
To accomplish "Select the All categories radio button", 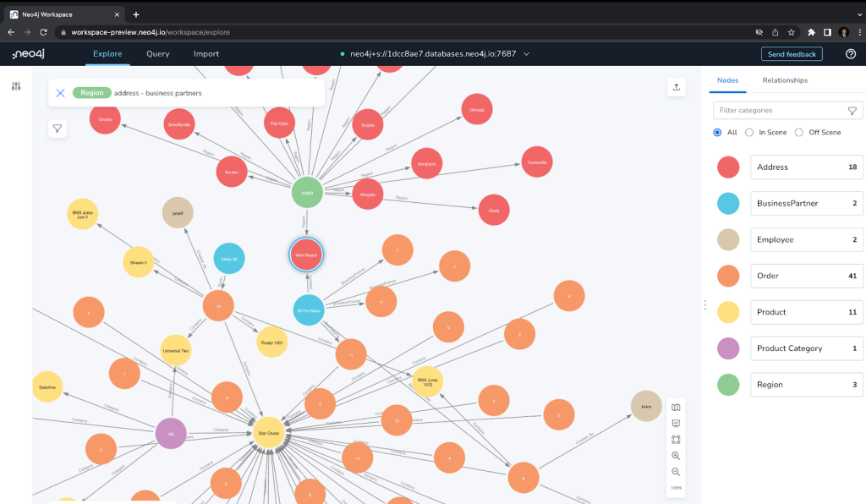I will pos(716,132).
